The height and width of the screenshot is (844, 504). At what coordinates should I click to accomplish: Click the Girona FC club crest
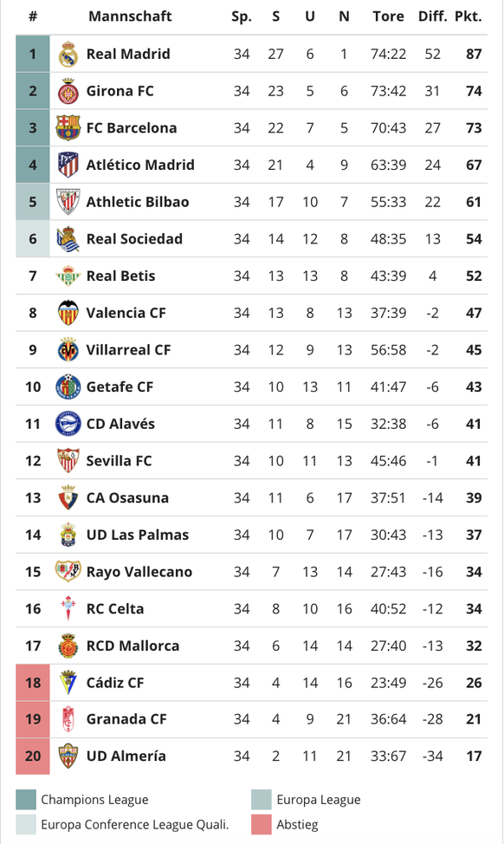tap(68, 91)
